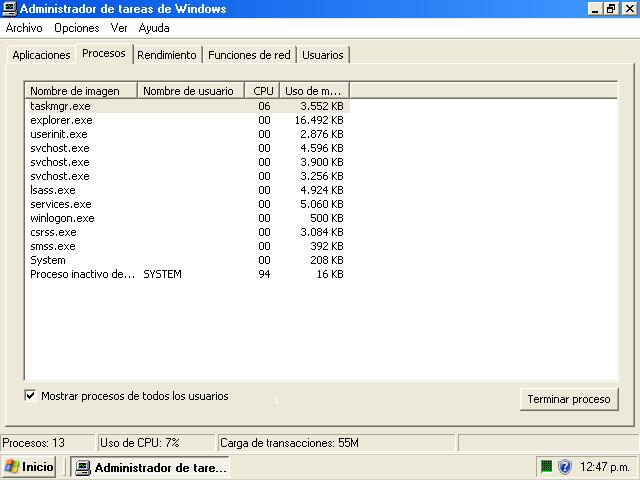
Task: Select the winlogon.exe process
Action: (x=187, y=218)
